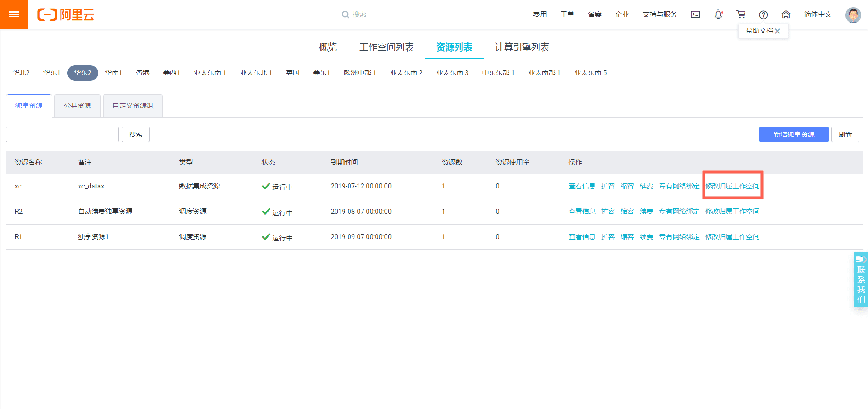868x409 pixels.
Task: Switch to the 公共资源 sub-tab
Action: (77, 105)
